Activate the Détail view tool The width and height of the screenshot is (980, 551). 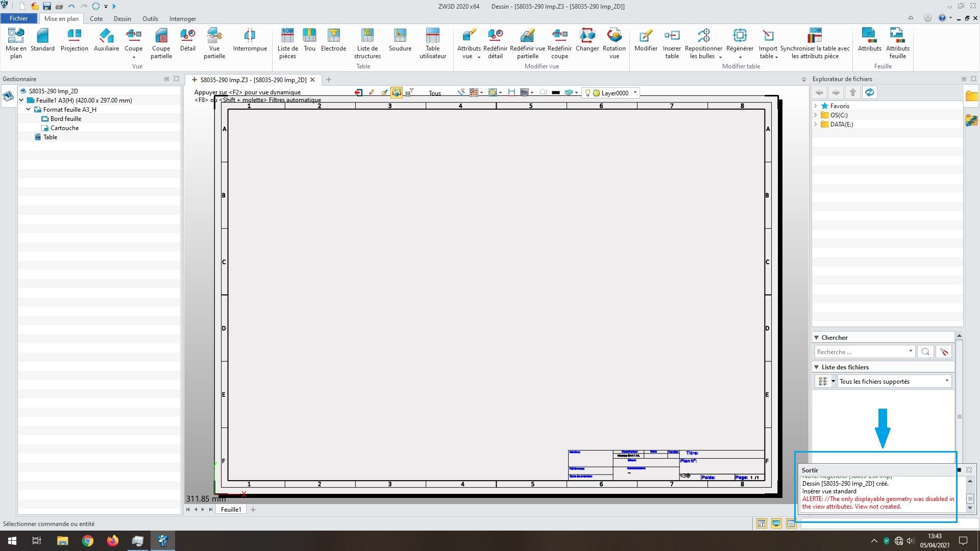point(188,40)
